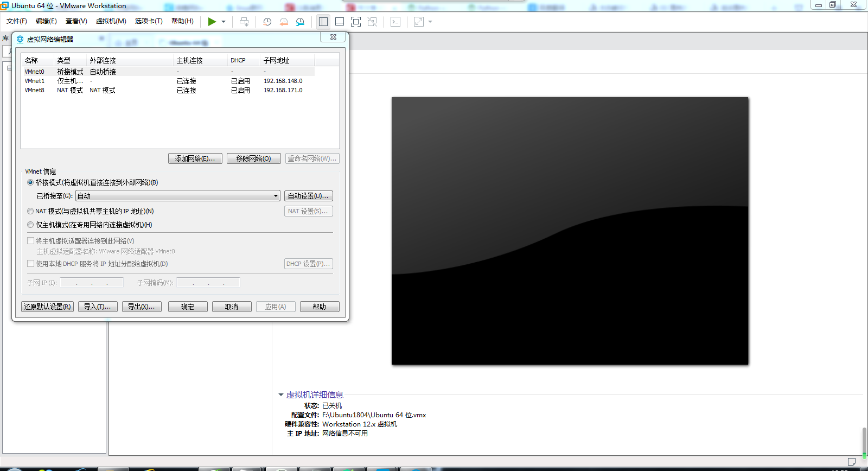Viewport: 868px width, 471px height.
Task: Open the 虚拟机(M) menu
Action: 111,21
